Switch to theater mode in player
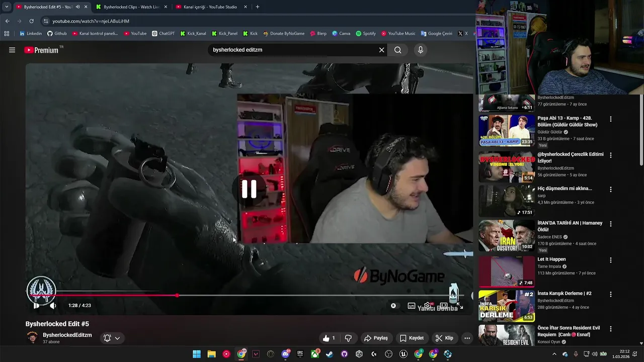Screen dimensions: 644x362 444,305
